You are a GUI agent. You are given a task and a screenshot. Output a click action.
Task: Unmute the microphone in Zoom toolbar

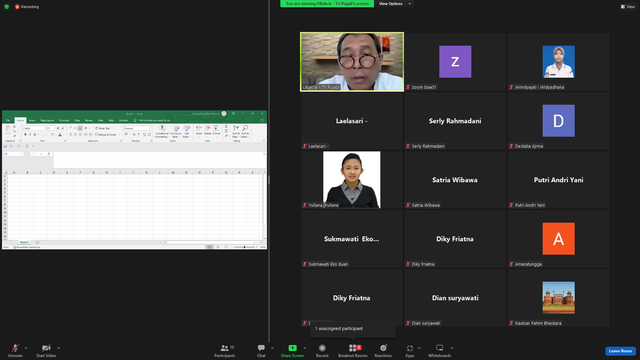tap(15, 350)
